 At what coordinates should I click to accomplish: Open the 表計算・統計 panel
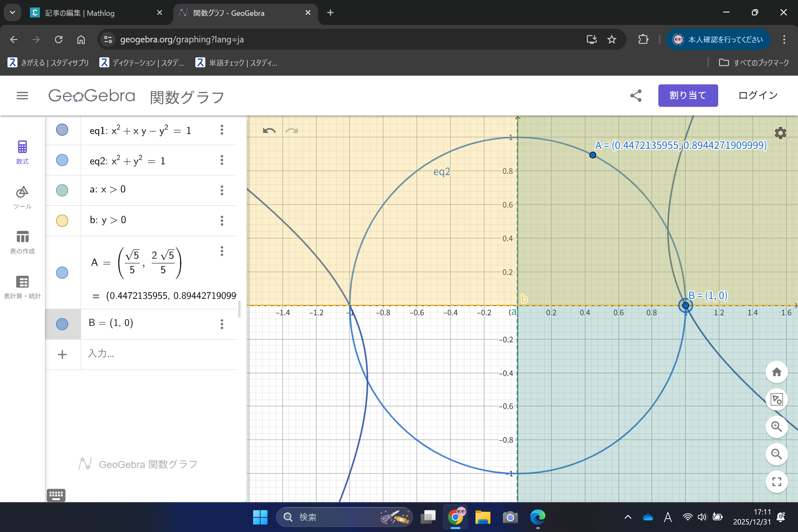click(22, 286)
